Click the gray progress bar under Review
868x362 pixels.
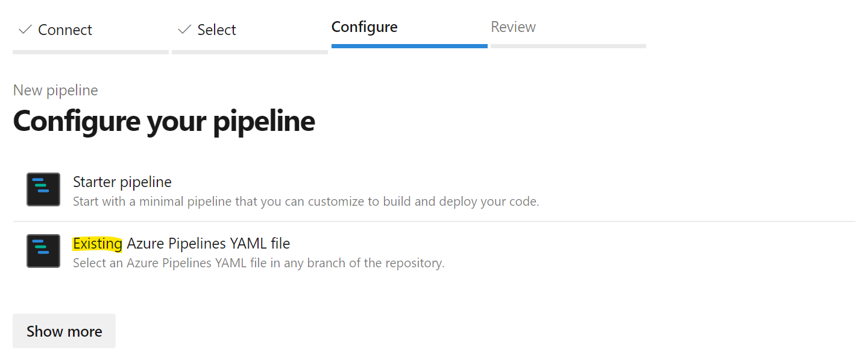(568, 46)
